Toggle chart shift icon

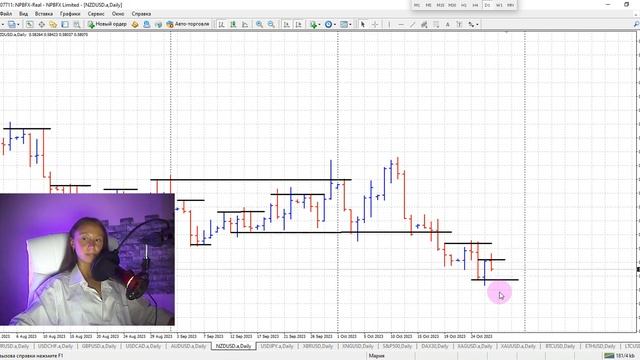[298, 24]
